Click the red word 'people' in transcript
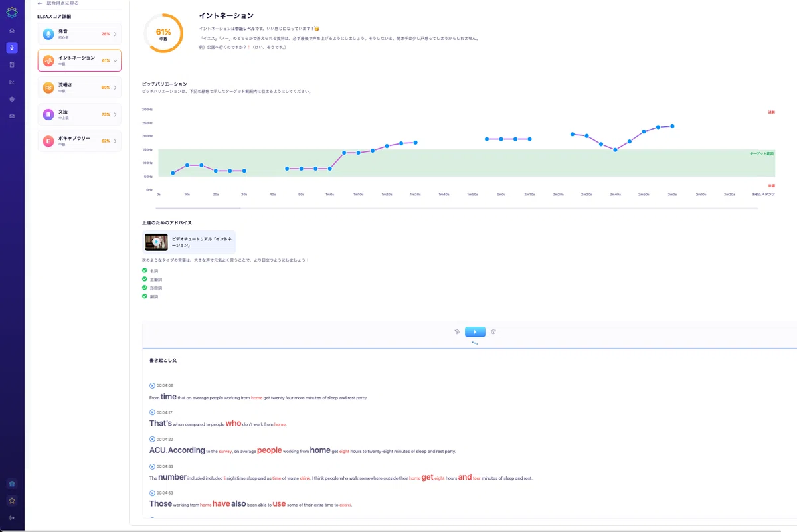Screen dimensions: 797x532 tap(270, 450)
